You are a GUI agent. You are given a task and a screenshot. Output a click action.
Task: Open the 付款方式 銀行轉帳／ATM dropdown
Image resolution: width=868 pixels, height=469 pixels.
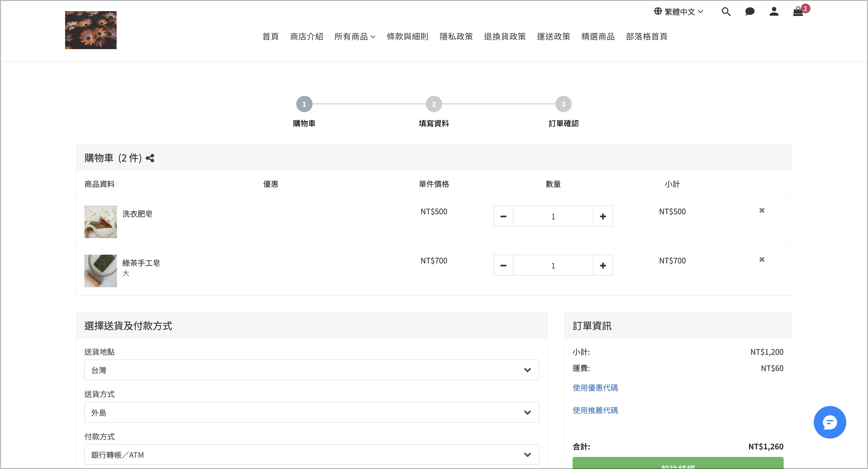[x=311, y=455]
